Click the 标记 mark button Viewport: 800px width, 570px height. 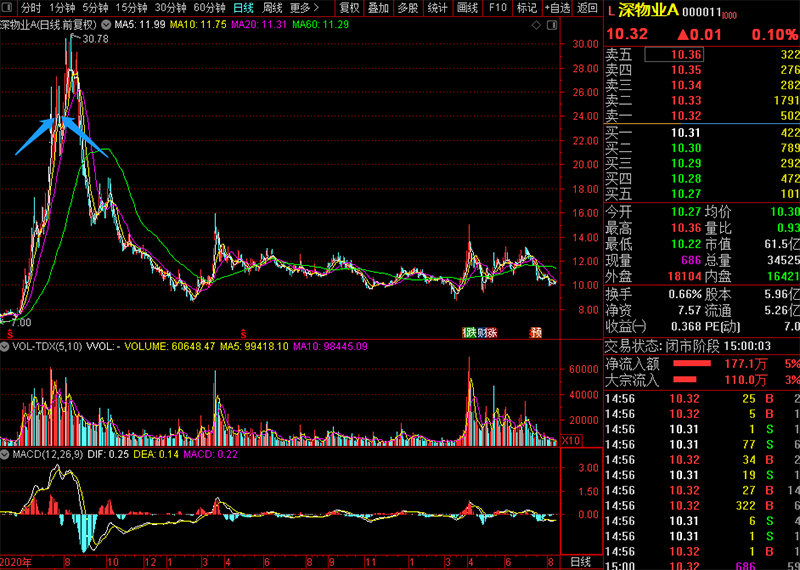(x=527, y=8)
